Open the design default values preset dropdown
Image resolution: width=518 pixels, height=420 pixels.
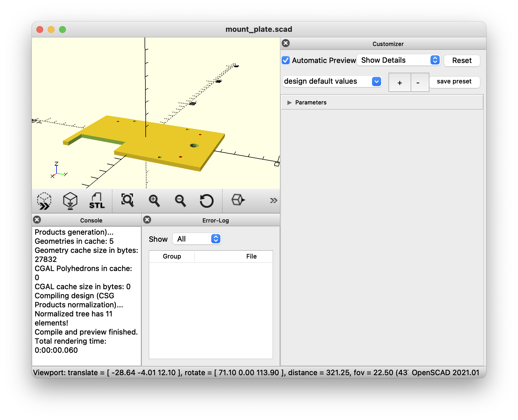[x=332, y=81]
